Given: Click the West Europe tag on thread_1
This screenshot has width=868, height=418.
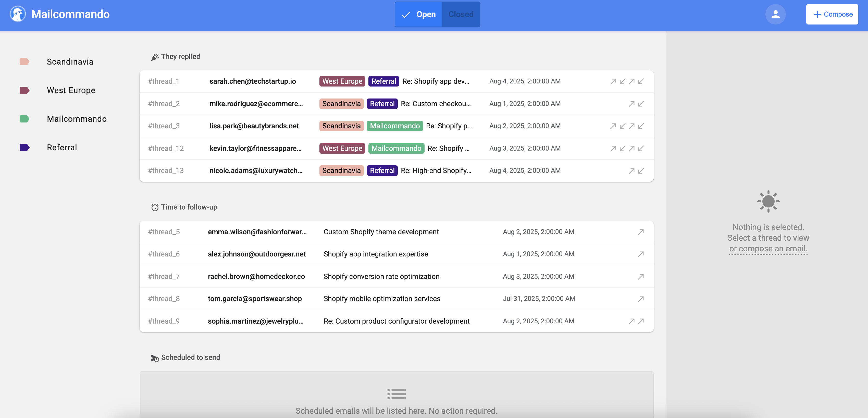Looking at the screenshot, I should tap(342, 81).
